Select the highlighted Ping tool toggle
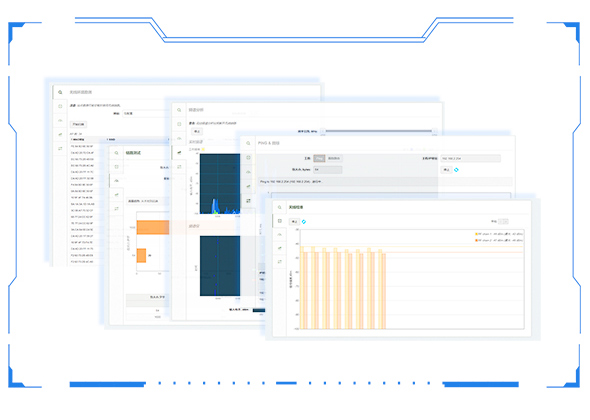Viewport: 590px width, 420px height. click(319, 158)
